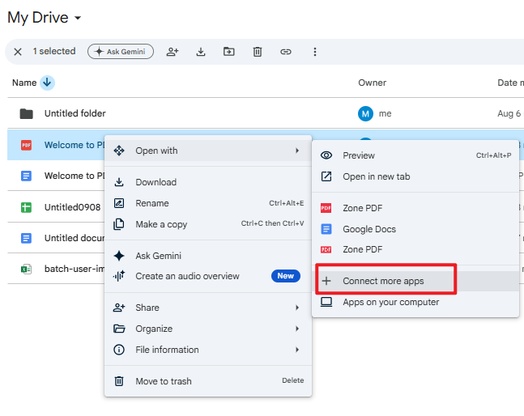
Task: Select Apps on your computer
Action: [415, 302]
